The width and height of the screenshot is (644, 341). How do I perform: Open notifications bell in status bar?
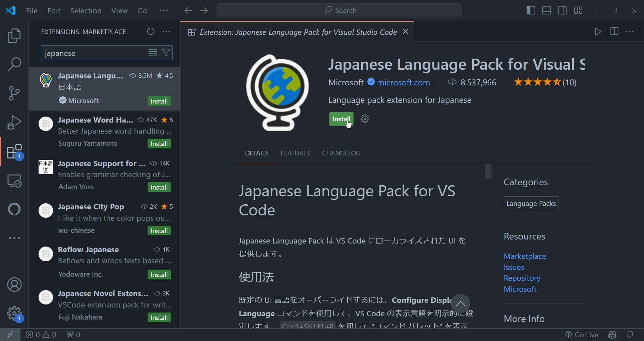pos(630,334)
